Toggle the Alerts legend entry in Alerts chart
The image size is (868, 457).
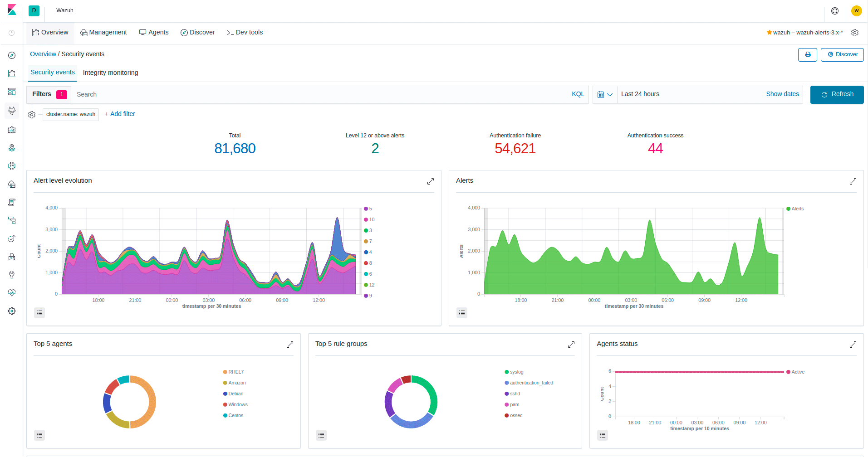795,209
